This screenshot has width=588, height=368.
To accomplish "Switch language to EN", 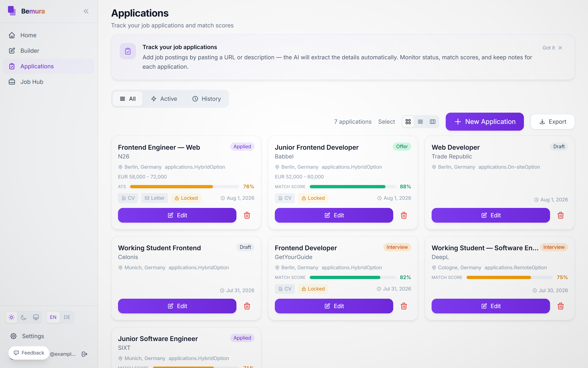I will (53, 317).
